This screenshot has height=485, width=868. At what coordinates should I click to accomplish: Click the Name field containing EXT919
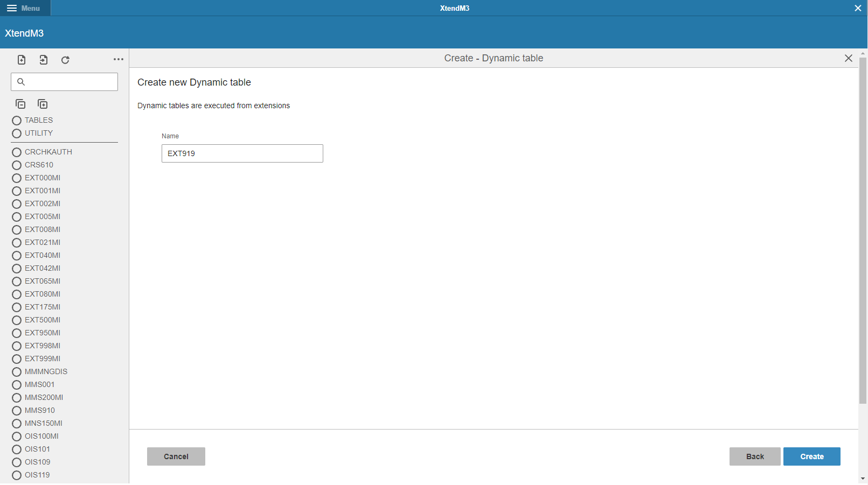pos(242,153)
